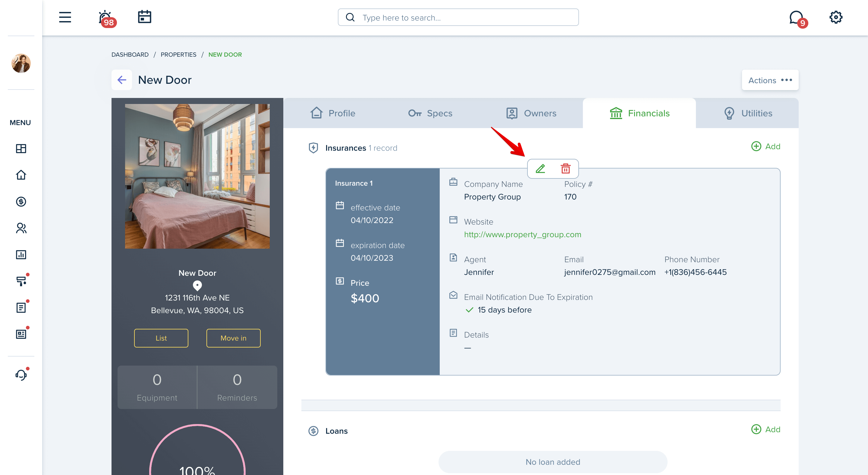Click the Insurance 1 title
Image resolution: width=868 pixels, height=475 pixels.
[x=354, y=183]
